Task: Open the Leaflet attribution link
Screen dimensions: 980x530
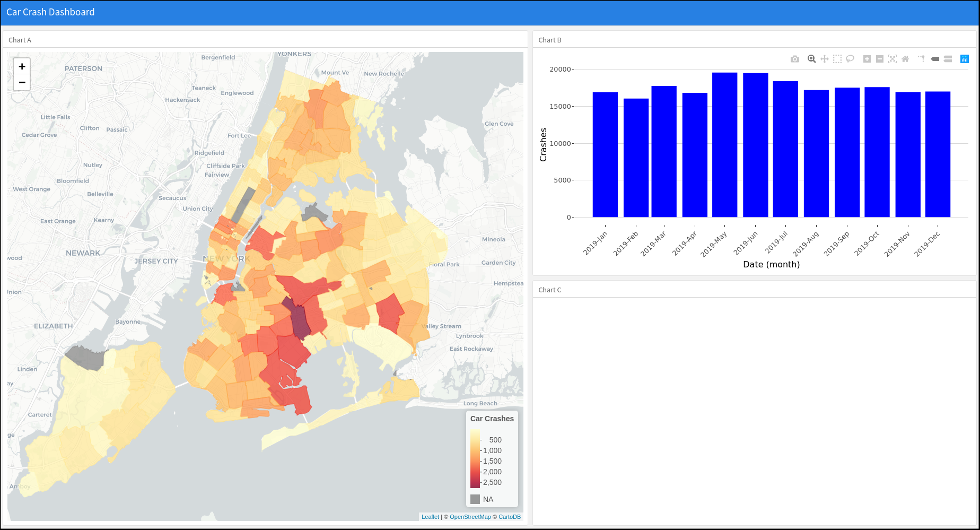Action: [x=430, y=517]
